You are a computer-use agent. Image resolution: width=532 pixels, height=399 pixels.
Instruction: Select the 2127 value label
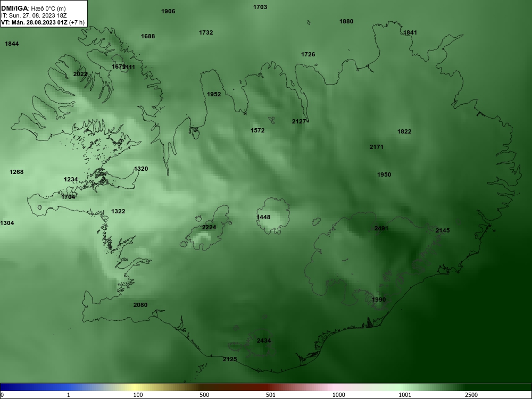pos(299,121)
